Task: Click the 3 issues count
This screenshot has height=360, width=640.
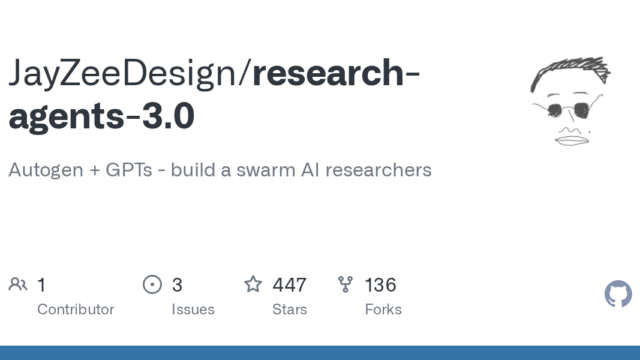Action: coord(177,285)
